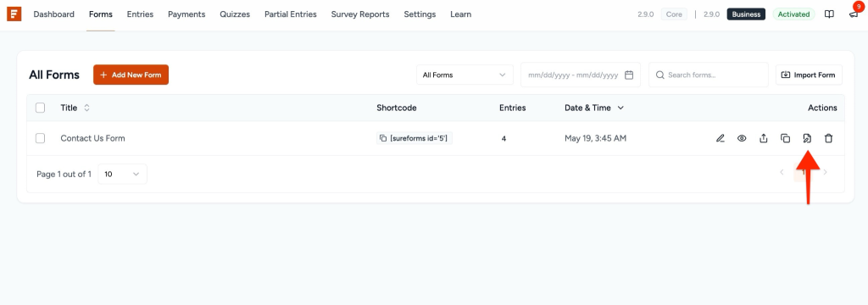Click the All Forms heading
The height and width of the screenshot is (305, 868).
coord(54,75)
